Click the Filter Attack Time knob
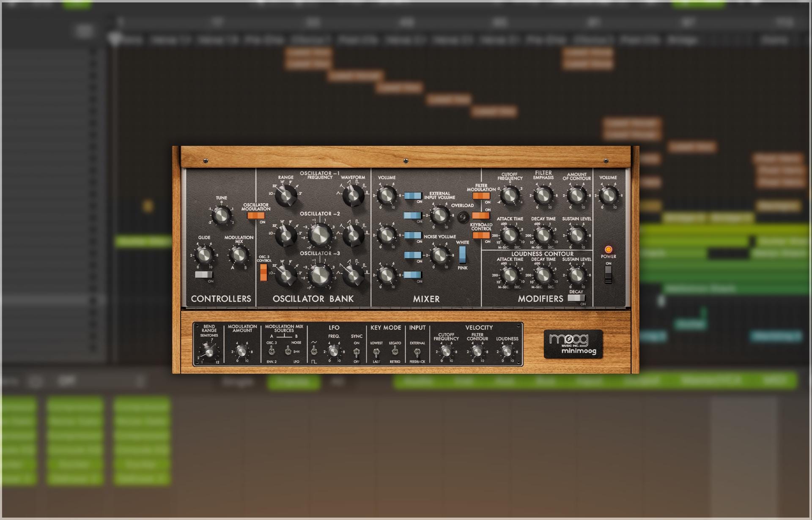Image resolution: width=812 pixels, height=520 pixels. coord(510,235)
